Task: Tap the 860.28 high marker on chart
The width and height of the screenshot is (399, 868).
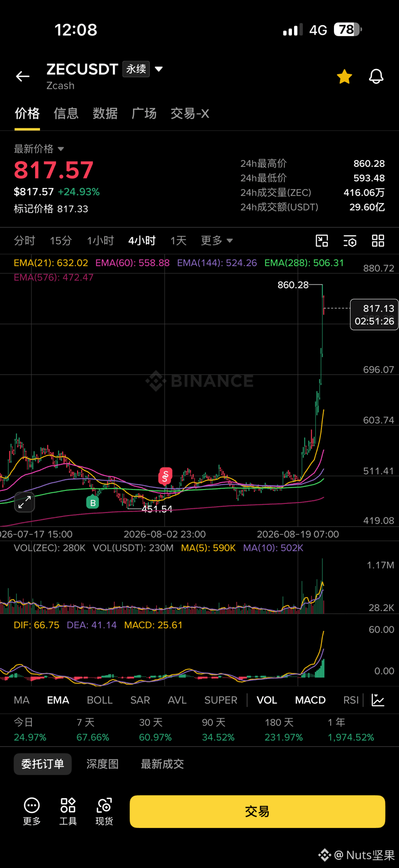Action: click(x=293, y=285)
